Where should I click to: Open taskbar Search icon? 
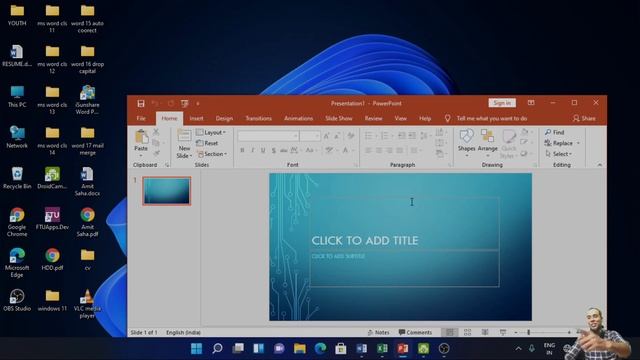(x=217, y=349)
